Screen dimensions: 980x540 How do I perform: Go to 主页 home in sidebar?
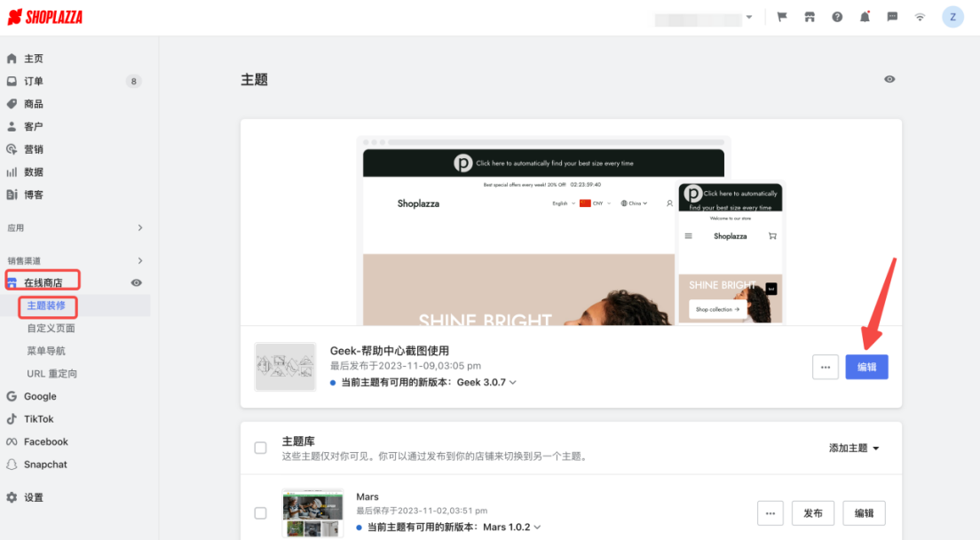[x=34, y=59]
